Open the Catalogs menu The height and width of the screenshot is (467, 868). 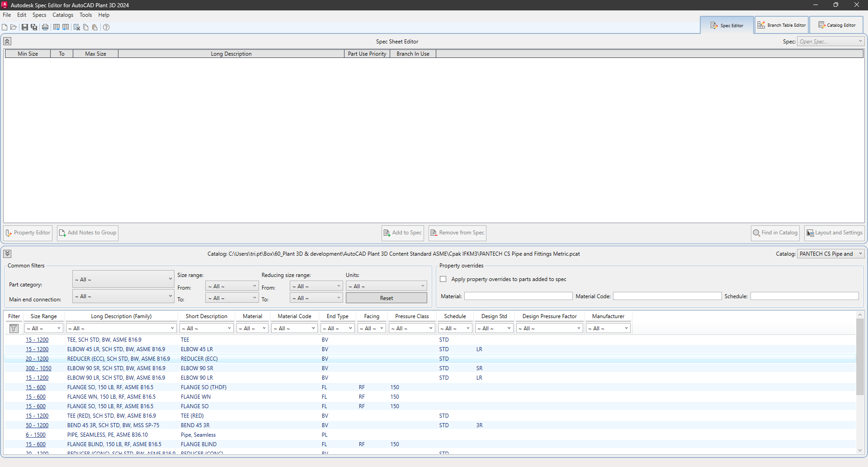(x=63, y=15)
